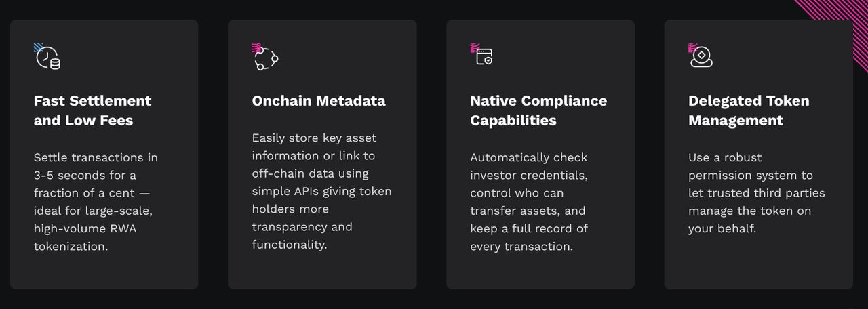This screenshot has width=868, height=309.
Task: Click the paragraph about settling transactions quickly
Action: [x=96, y=202]
